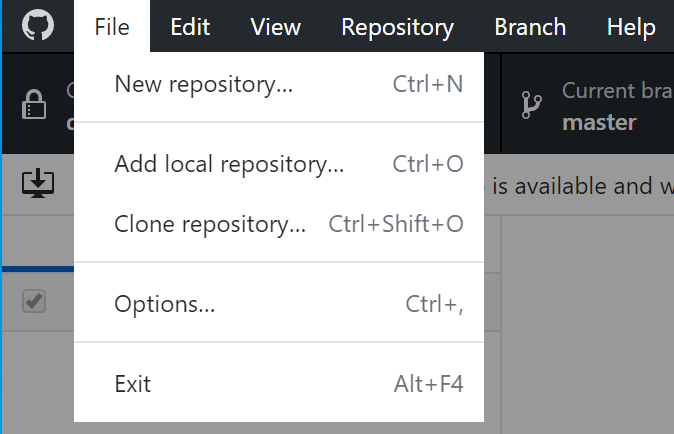The height and width of the screenshot is (434, 674).
Task: Click the update available banner text
Action: point(580,187)
